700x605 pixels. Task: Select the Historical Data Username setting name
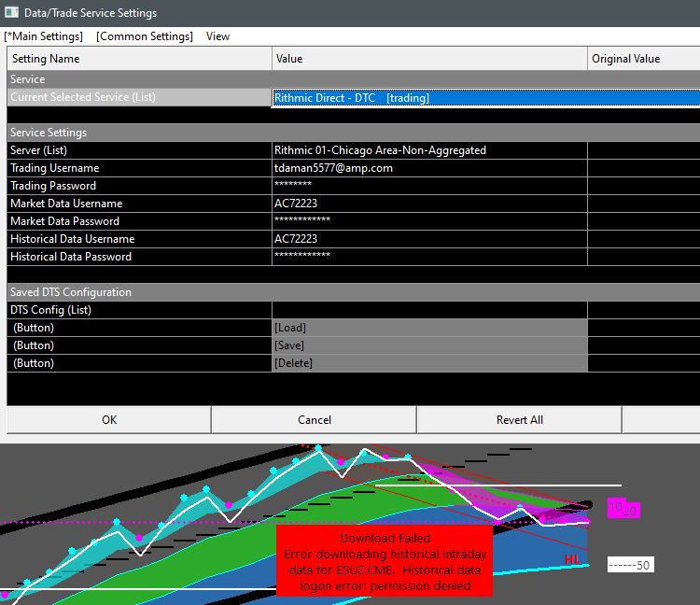pyautogui.click(x=139, y=239)
